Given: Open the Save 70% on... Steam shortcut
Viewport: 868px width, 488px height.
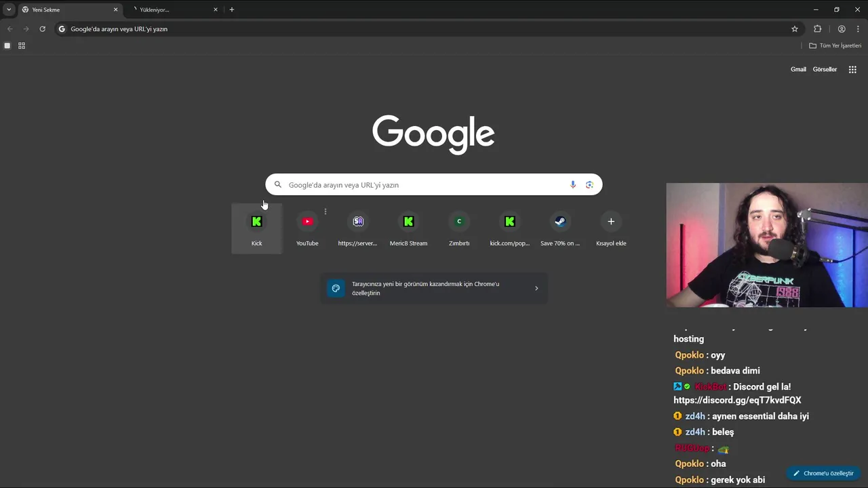Looking at the screenshot, I should click(x=560, y=228).
